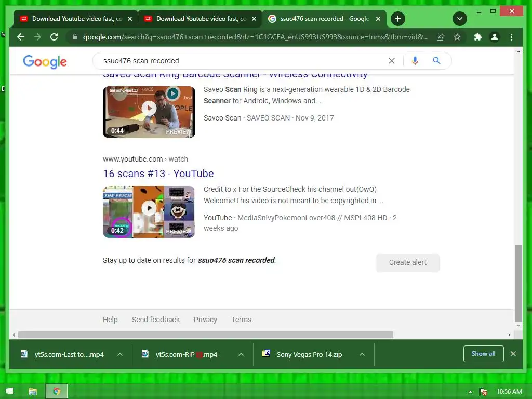Click the address bar URL

point(256,37)
